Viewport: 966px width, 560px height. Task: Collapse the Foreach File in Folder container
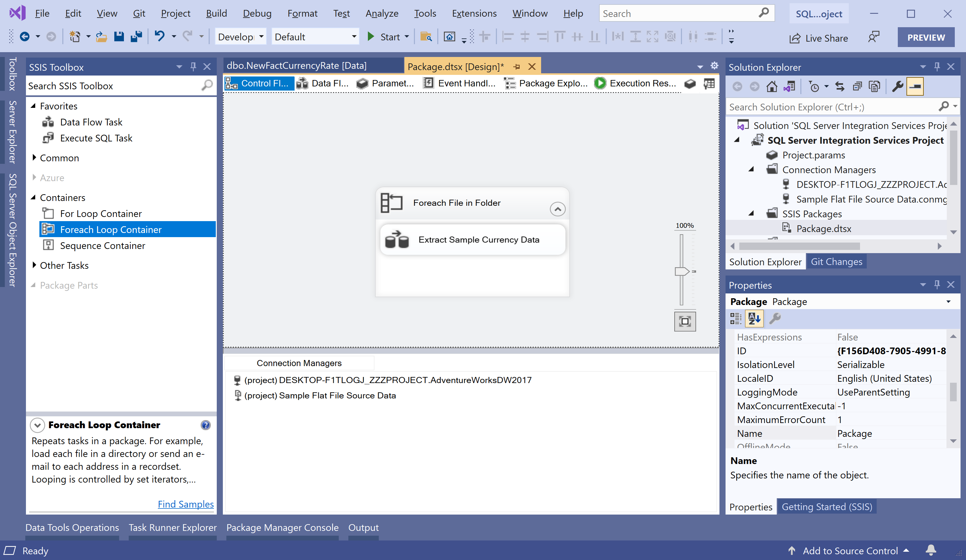(x=557, y=209)
